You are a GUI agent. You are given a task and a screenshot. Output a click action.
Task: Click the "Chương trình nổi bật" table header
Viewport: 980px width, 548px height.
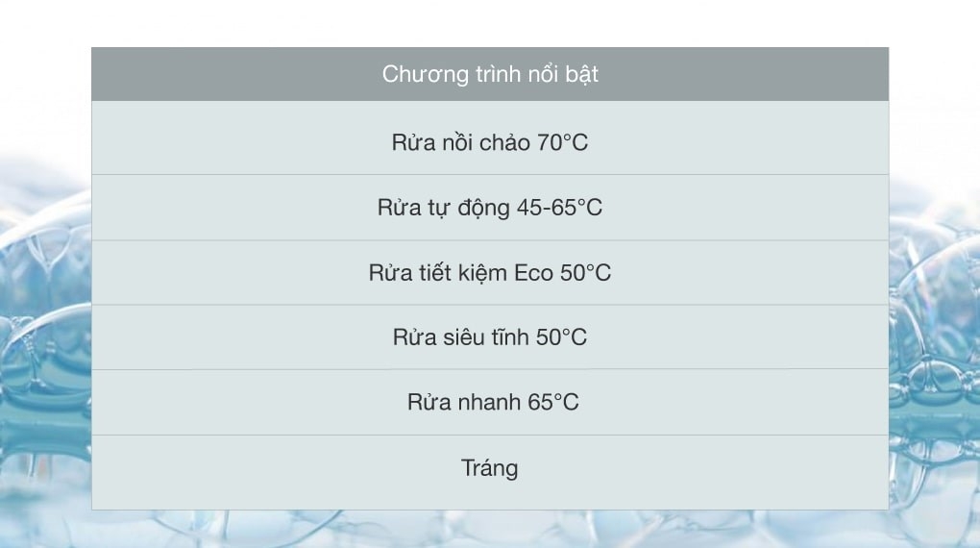(x=490, y=74)
